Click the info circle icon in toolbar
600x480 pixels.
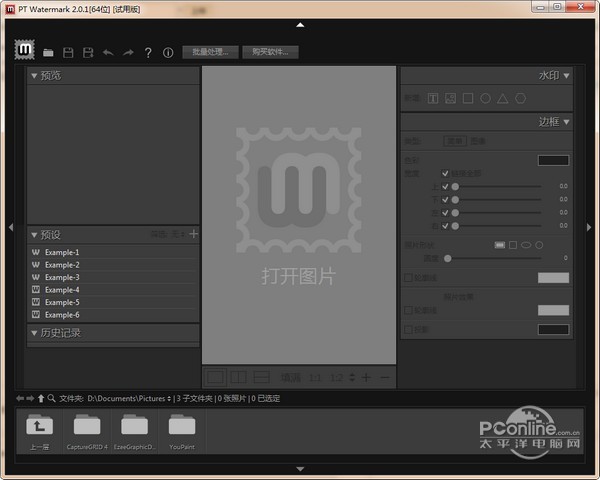[168, 52]
